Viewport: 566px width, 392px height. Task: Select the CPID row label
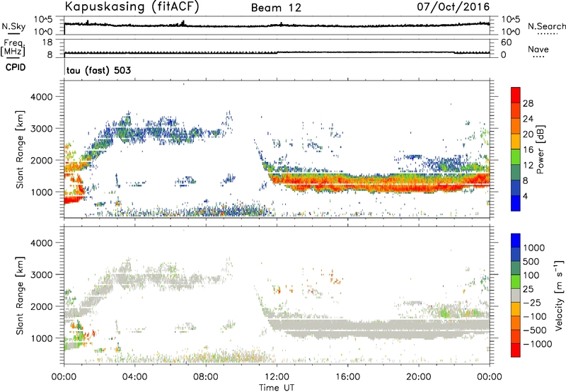(x=16, y=67)
